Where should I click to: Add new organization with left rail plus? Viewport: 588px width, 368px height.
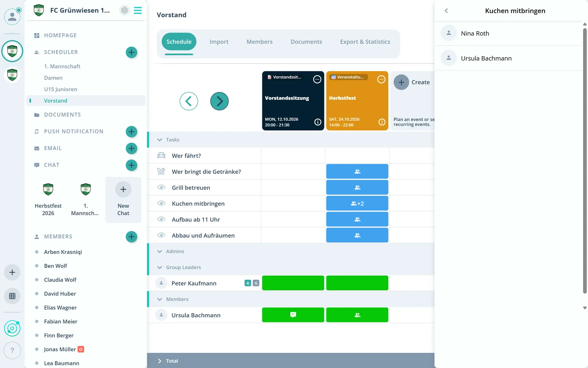click(12, 272)
